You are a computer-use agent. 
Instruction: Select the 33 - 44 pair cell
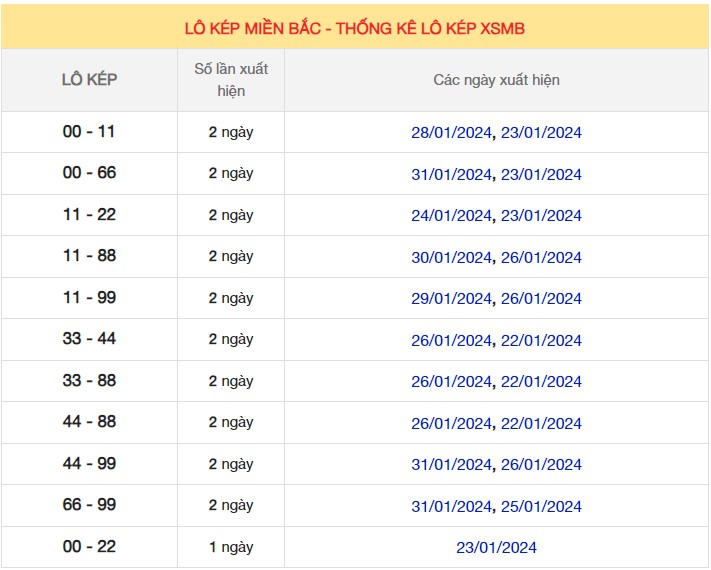(89, 339)
